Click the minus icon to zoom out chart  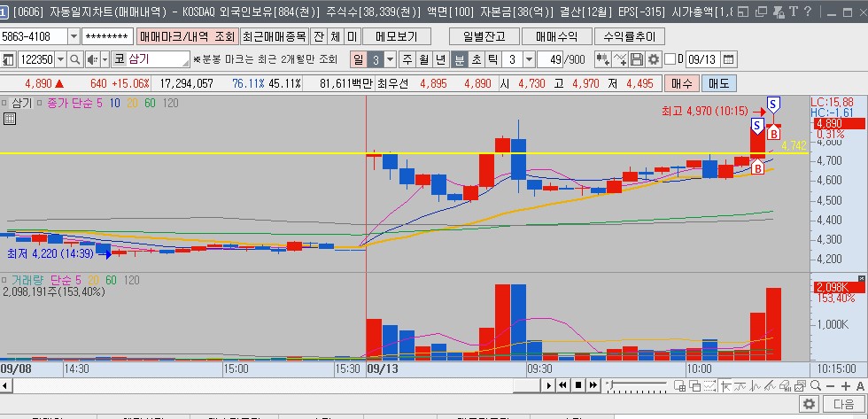[x=831, y=386]
